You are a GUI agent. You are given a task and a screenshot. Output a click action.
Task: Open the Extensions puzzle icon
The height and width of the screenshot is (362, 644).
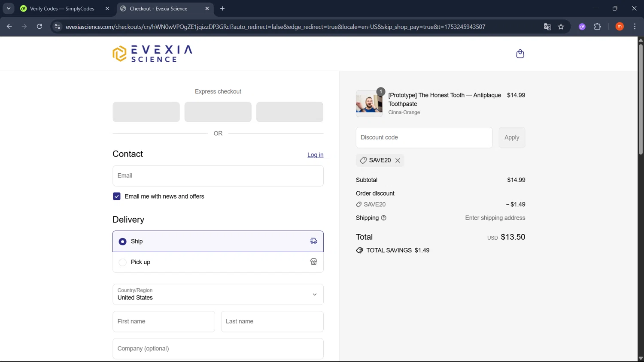coord(597,27)
